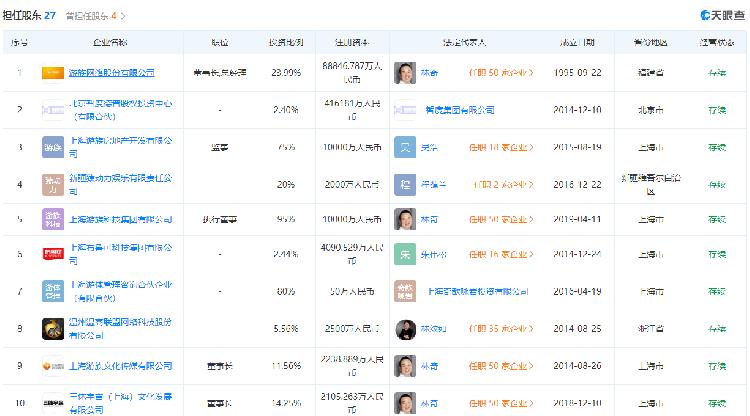The height and width of the screenshot is (416, 750).
Task: Click tan logo of row 4 company
Action: click(53, 185)
